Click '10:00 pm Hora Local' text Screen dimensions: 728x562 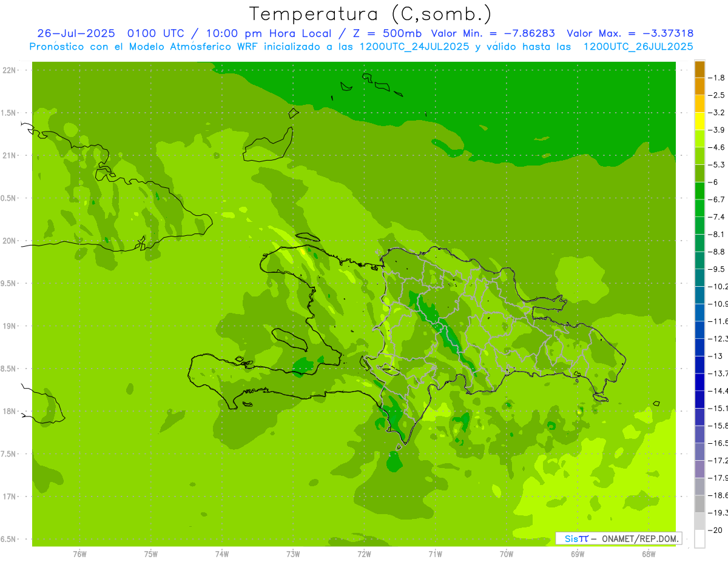click(269, 33)
